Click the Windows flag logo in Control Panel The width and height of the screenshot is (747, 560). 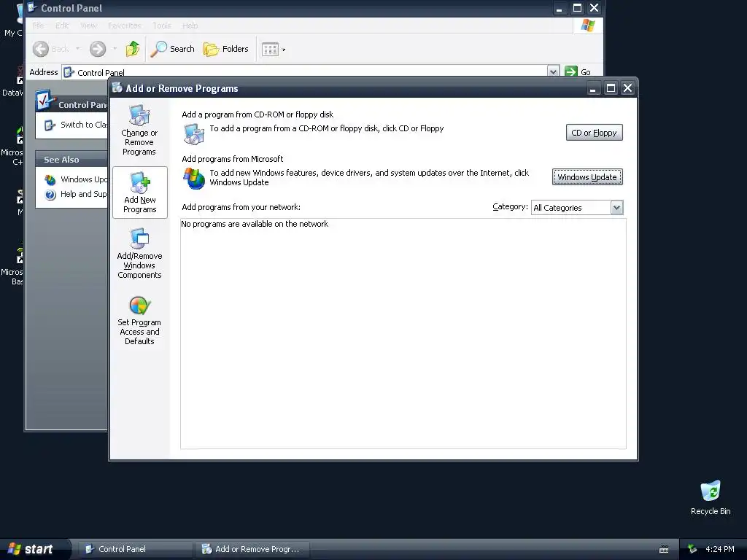tap(588, 26)
